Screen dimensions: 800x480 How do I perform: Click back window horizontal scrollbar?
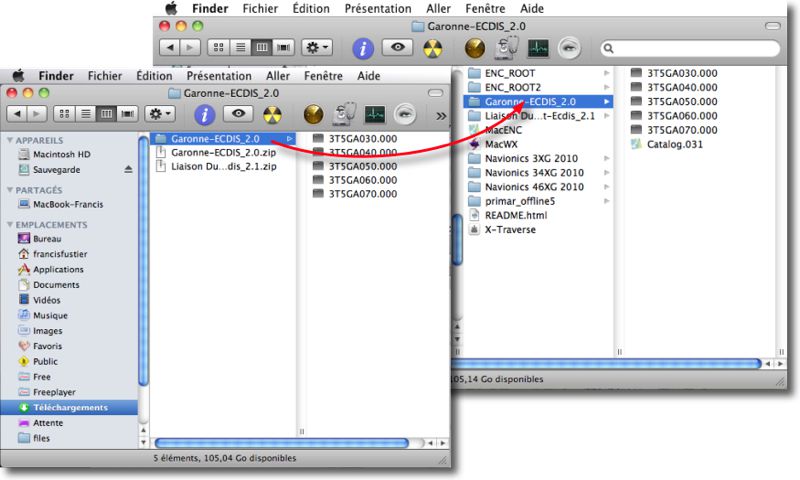[x=606, y=363]
